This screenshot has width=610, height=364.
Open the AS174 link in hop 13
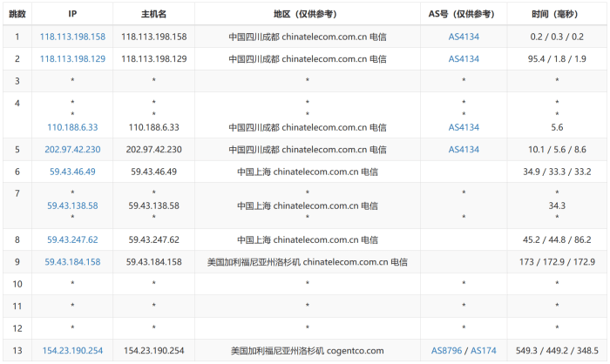click(484, 350)
